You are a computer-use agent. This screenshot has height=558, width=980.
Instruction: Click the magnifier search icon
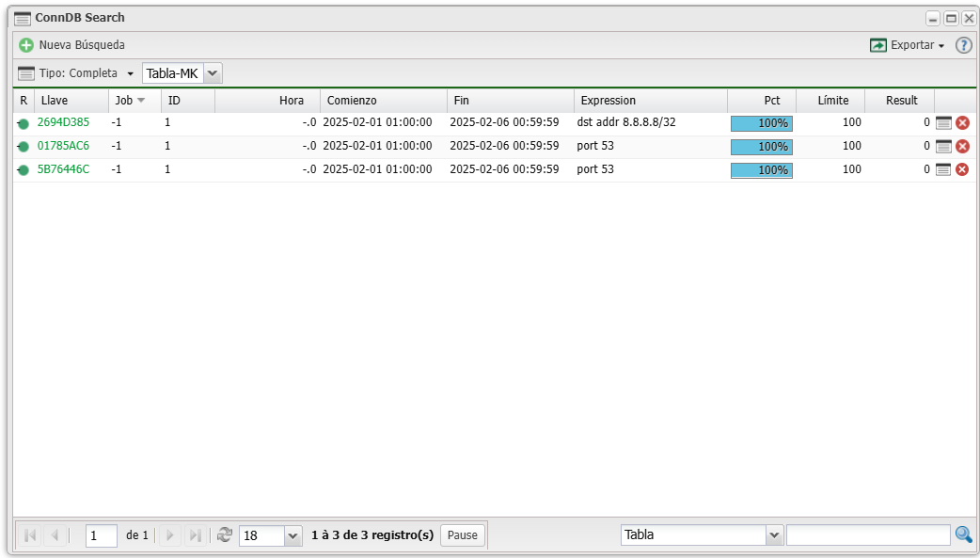pos(964,534)
